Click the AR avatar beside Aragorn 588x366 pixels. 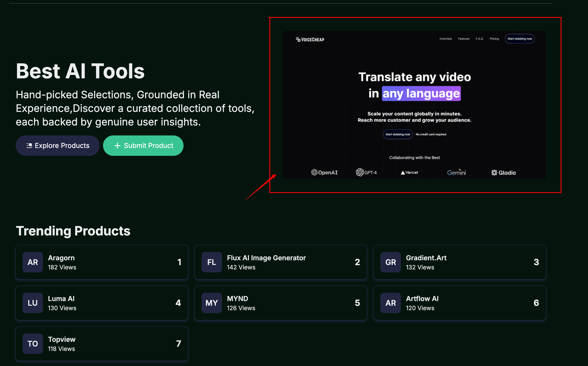tap(33, 262)
